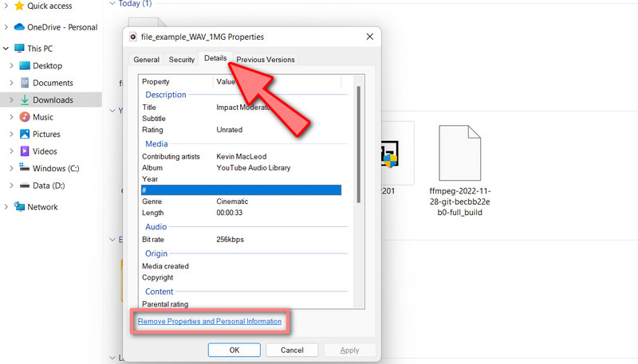
Task: Open the Pictures folder icon
Action: coord(25,134)
